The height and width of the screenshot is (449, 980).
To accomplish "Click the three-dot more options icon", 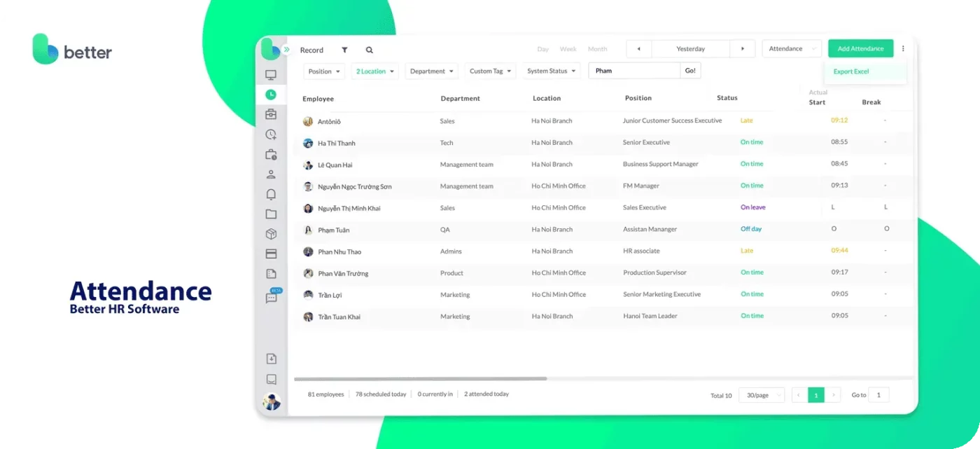I will point(903,49).
